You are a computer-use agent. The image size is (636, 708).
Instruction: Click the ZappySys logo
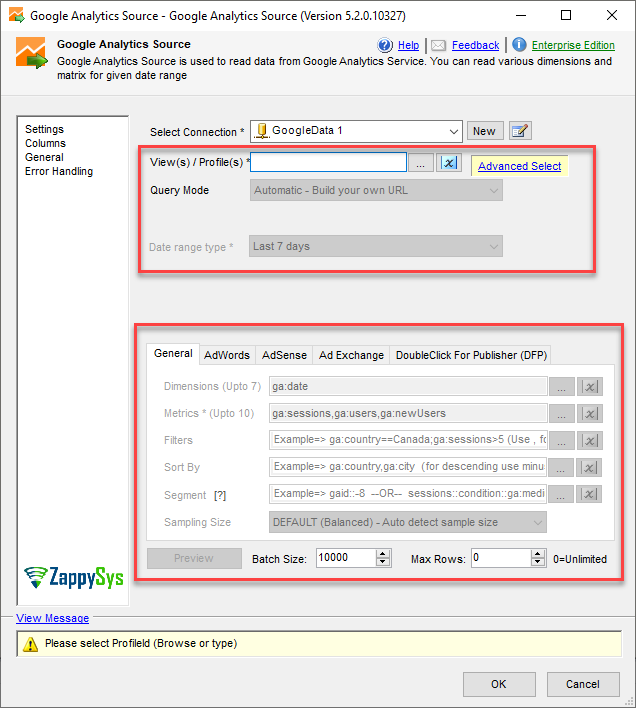coord(74,577)
